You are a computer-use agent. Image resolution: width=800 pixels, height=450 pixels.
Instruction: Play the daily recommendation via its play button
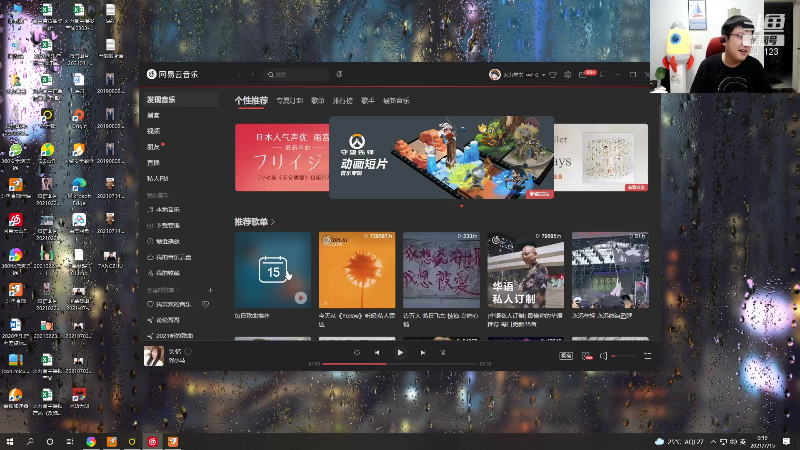coord(301,297)
